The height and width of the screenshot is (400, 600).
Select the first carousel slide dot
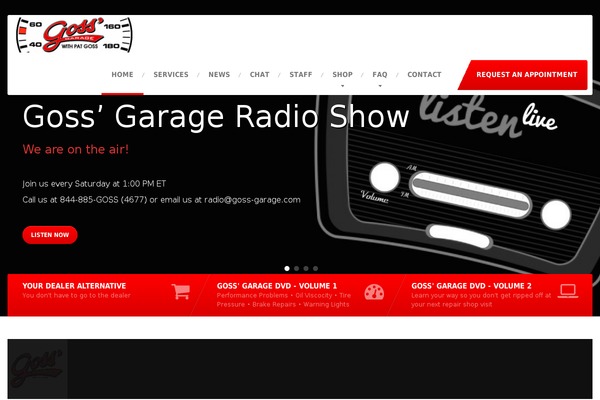tap(287, 268)
